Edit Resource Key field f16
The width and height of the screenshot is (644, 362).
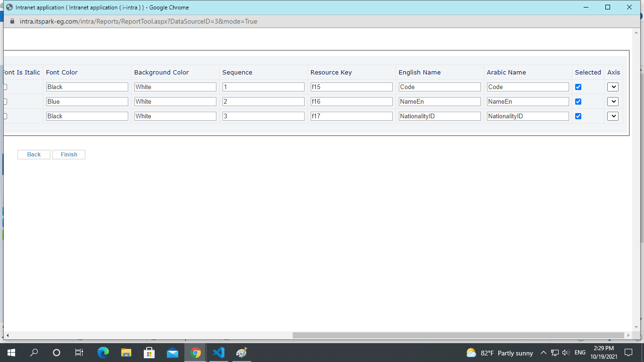352,101
